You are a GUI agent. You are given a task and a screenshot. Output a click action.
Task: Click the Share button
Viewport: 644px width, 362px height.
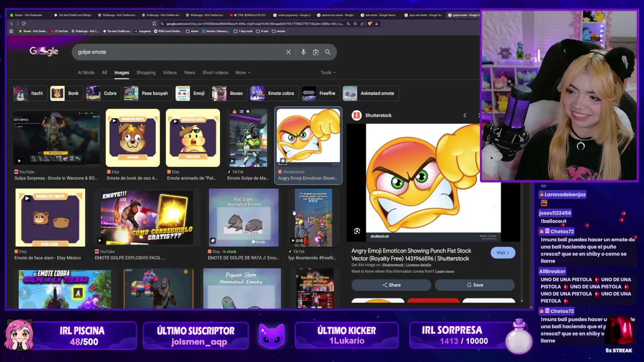391,285
